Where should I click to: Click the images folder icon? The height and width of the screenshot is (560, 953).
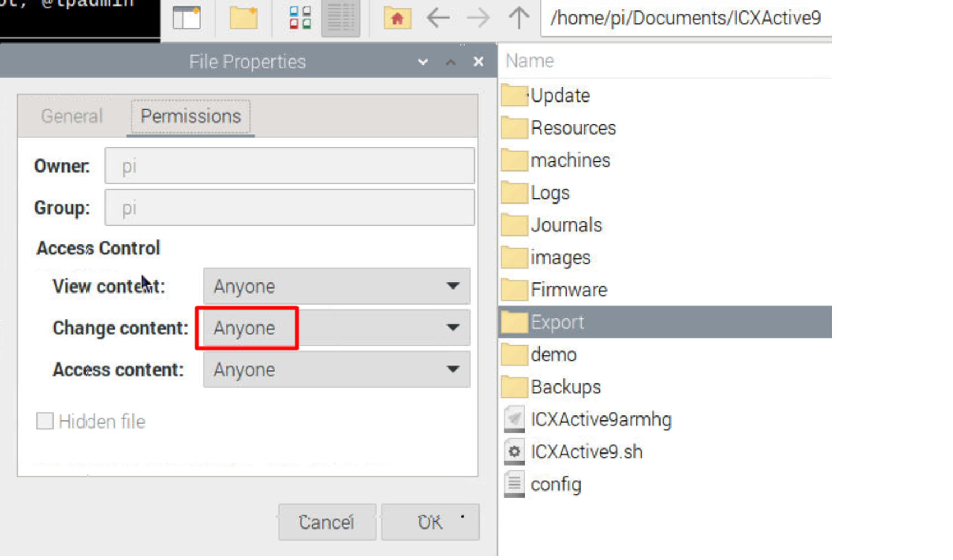pyautogui.click(x=514, y=258)
